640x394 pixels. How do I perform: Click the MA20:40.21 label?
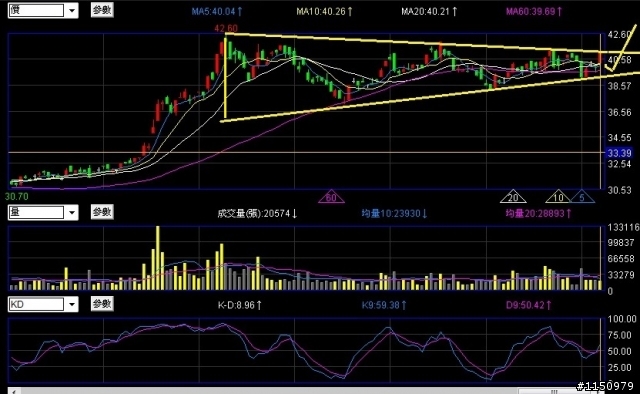click(x=429, y=11)
